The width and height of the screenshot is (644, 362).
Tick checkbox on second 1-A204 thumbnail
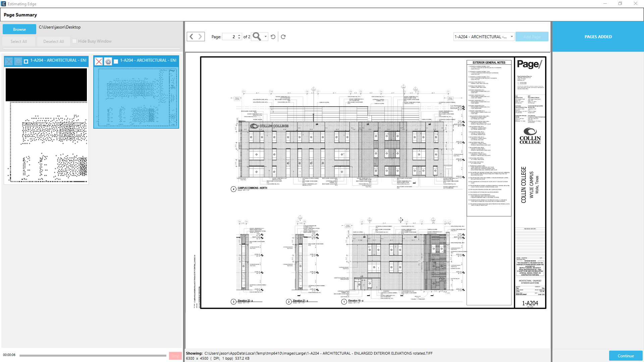tap(116, 61)
